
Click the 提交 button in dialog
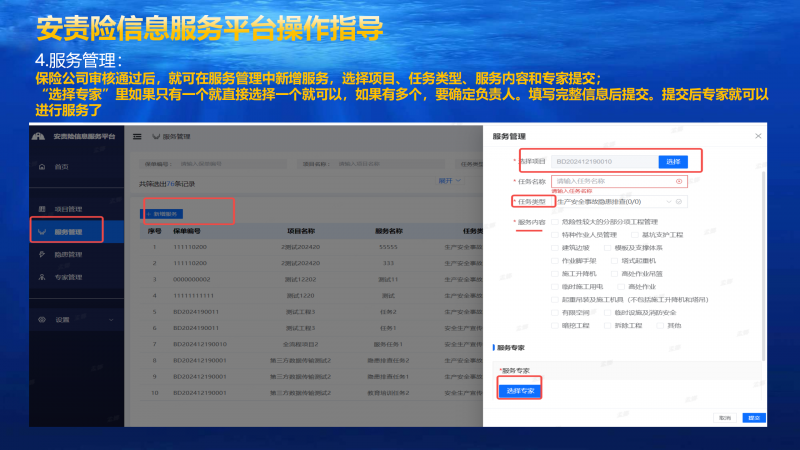coord(754,418)
